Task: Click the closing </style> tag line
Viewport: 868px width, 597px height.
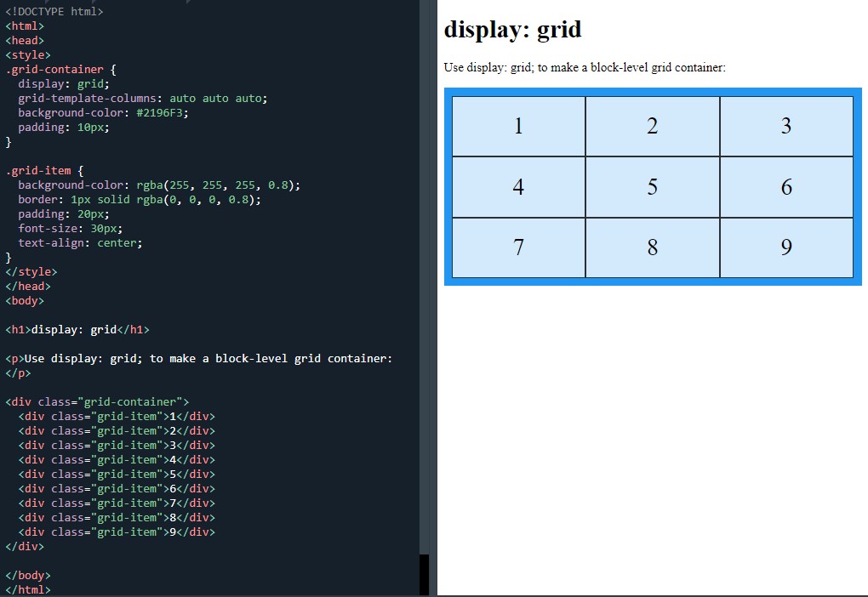Action: tap(31, 271)
